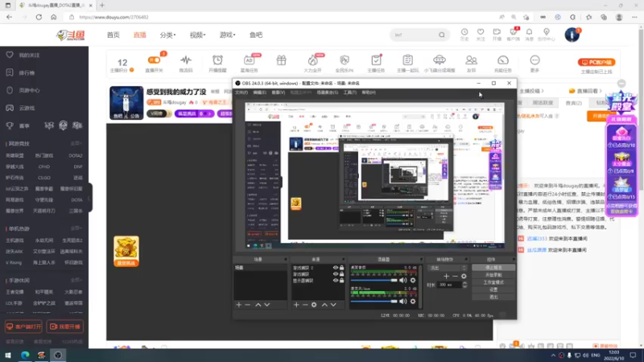The width and height of the screenshot is (644, 362).
Task: Add a new source in OBS sources panel
Action: [x=296, y=305]
